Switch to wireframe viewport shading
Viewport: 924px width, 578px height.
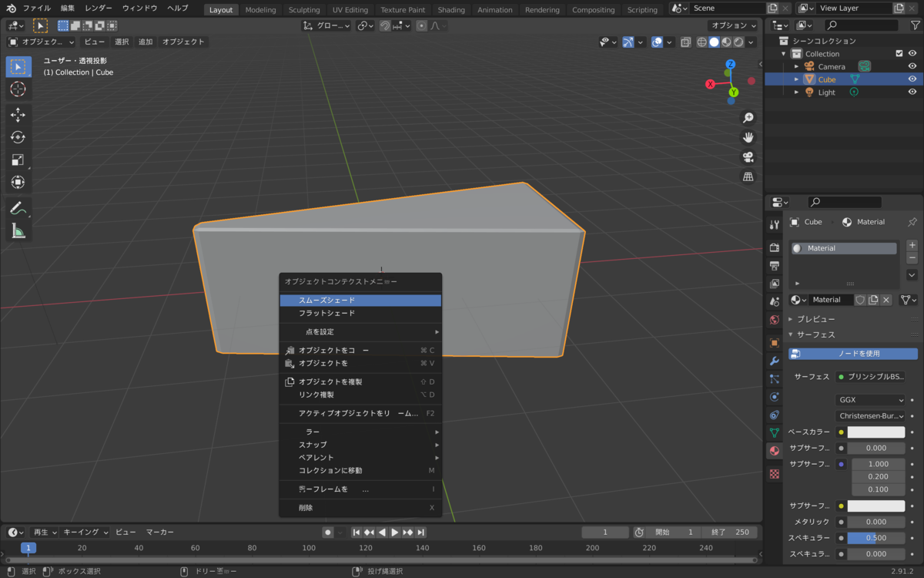click(x=701, y=42)
